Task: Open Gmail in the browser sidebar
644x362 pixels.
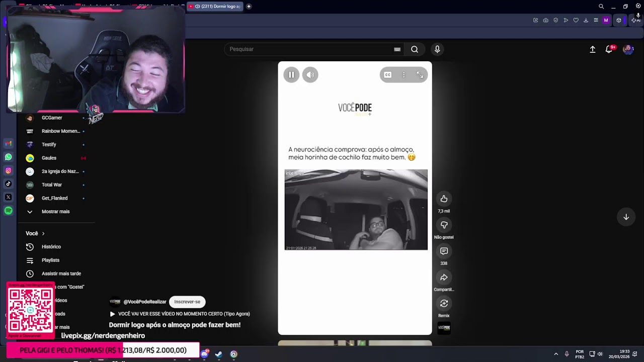Action: coord(8,144)
